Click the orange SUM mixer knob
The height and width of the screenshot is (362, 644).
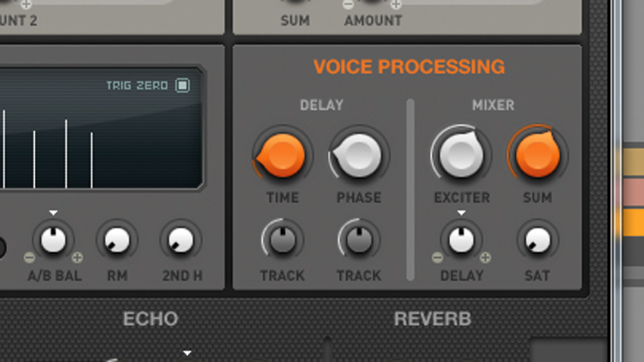538,154
